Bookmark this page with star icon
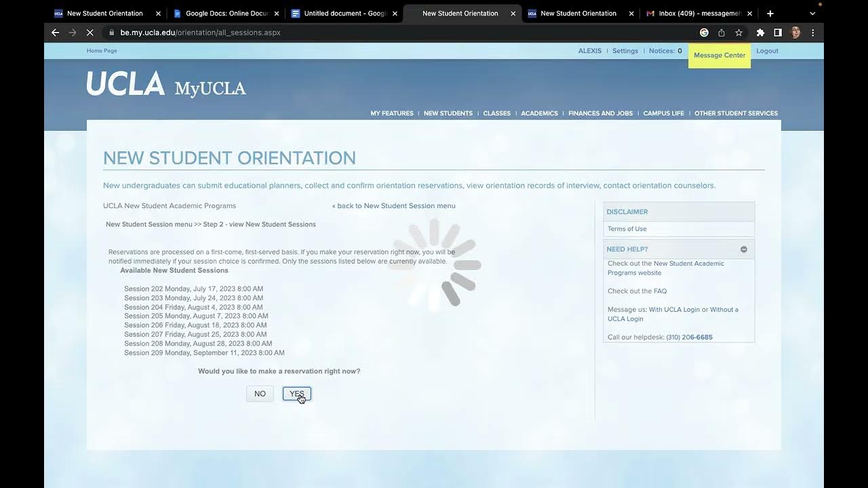The image size is (868, 488). pyautogui.click(x=738, y=33)
